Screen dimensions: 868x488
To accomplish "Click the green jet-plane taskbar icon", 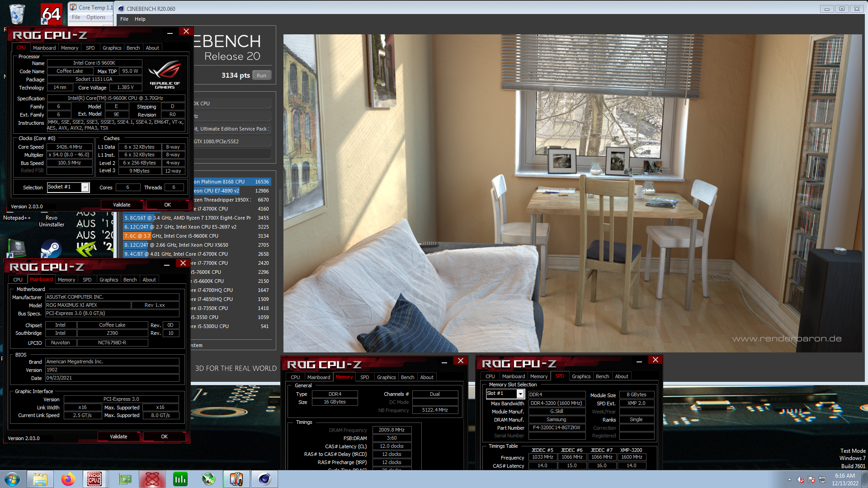I will [208, 479].
